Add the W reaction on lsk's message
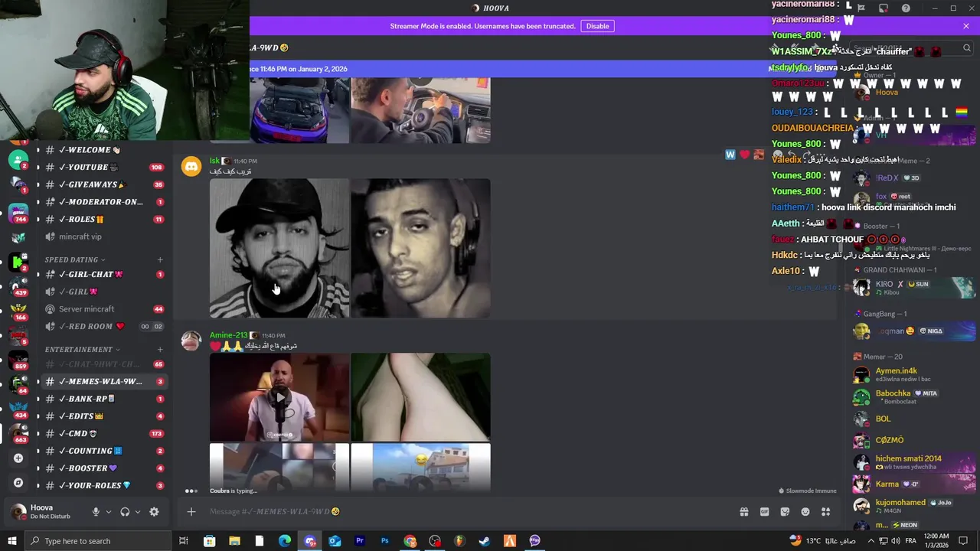Viewport: 980px width, 551px height. pyautogui.click(x=730, y=155)
